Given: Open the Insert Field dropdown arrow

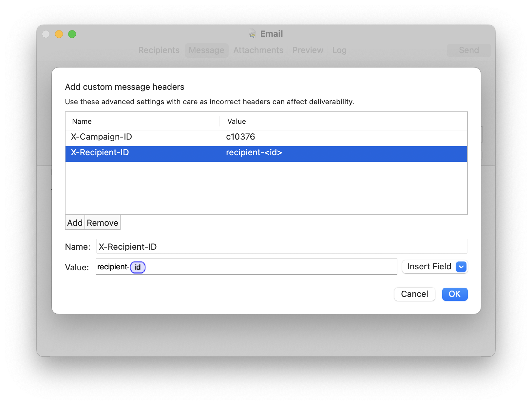Looking at the screenshot, I should [x=461, y=267].
